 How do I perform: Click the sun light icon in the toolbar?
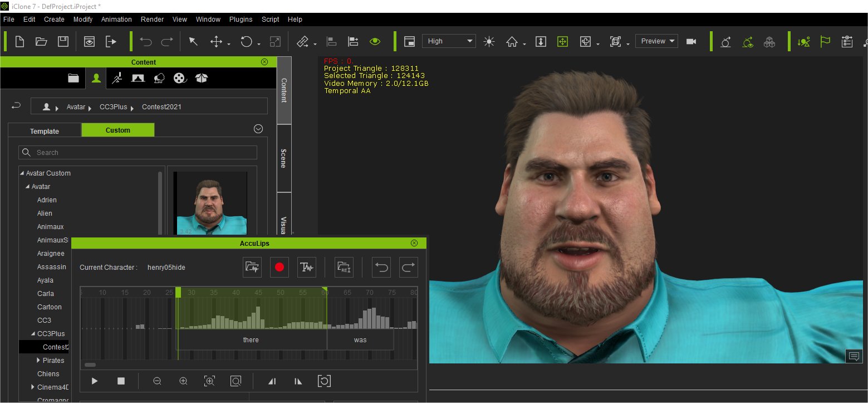pyautogui.click(x=489, y=41)
